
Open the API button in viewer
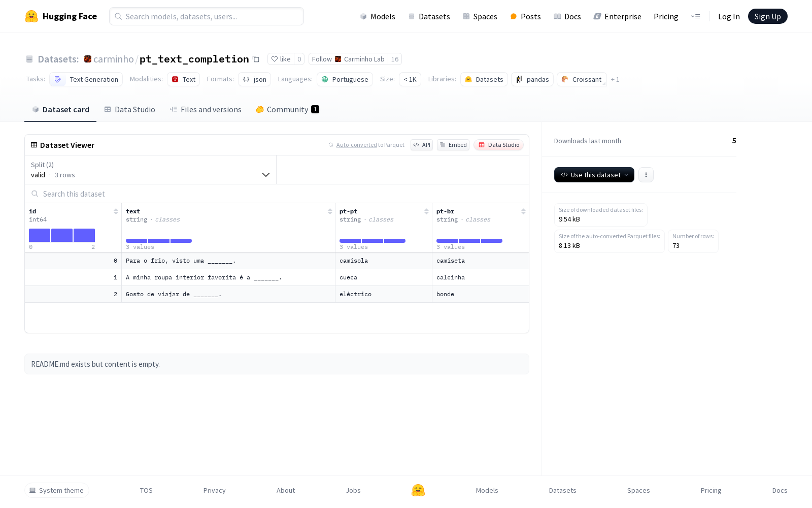tap(422, 145)
